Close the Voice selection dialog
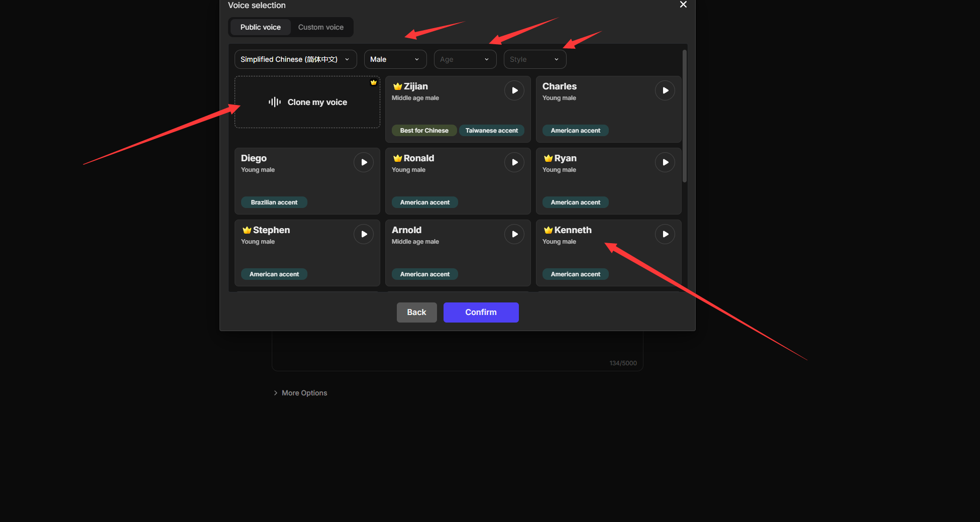The height and width of the screenshot is (522, 980). click(x=683, y=5)
